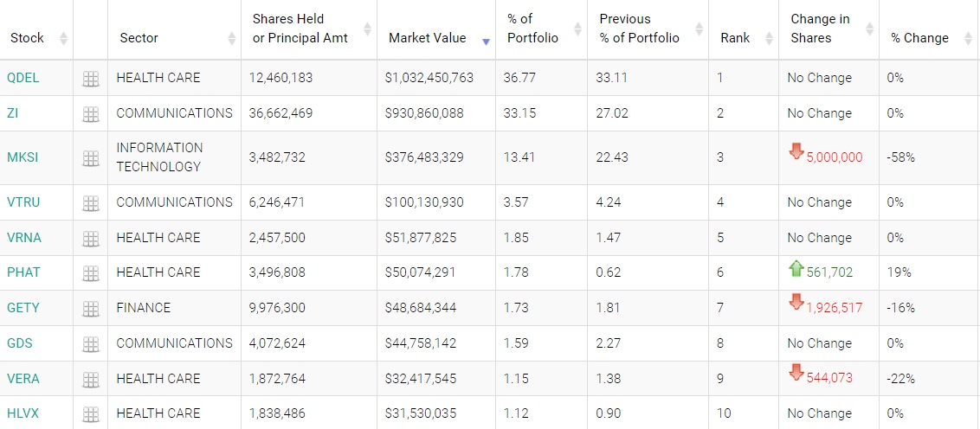Click the VRNA ticker link

[x=23, y=238]
